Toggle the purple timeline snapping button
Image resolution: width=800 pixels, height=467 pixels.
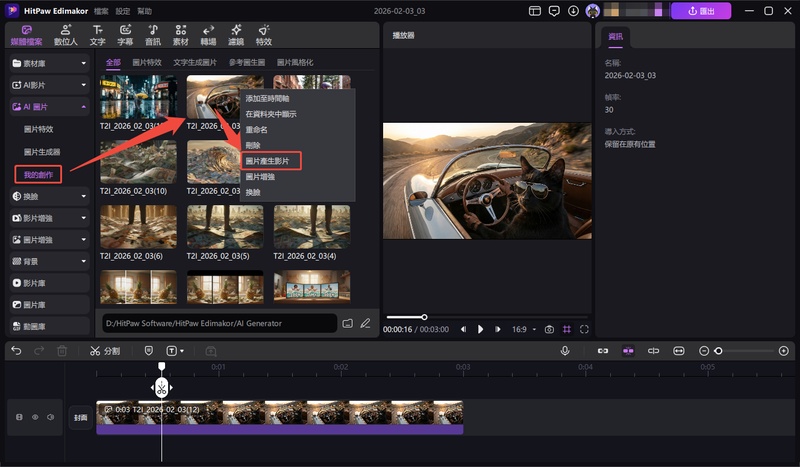click(628, 351)
